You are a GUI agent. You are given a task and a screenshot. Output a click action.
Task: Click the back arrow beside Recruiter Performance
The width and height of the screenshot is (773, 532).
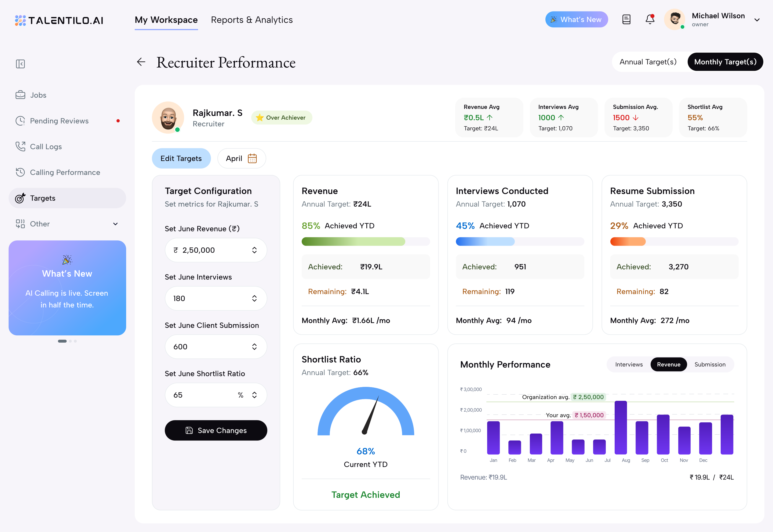click(x=141, y=62)
